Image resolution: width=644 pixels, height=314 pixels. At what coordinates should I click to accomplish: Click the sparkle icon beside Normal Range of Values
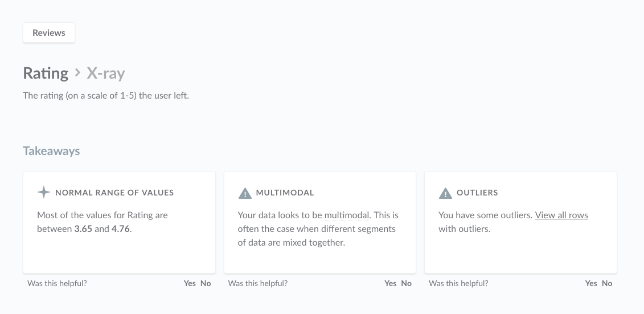[x=43, y=193]
